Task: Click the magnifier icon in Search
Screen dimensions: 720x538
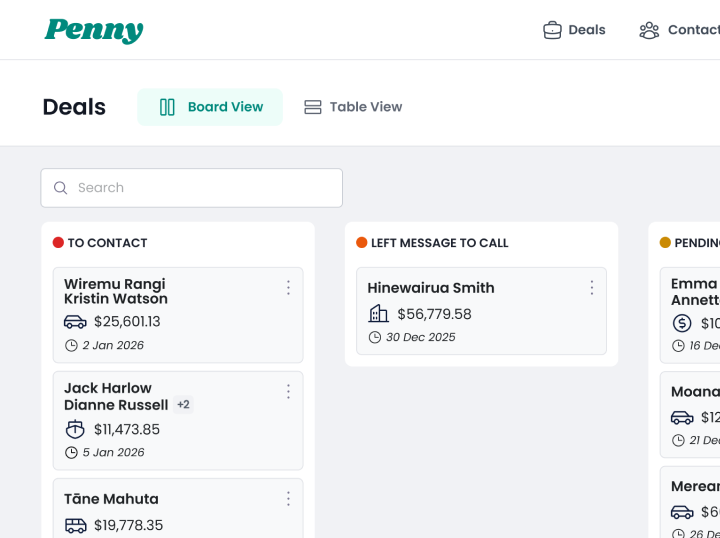Action: click(x=61, y=188)
